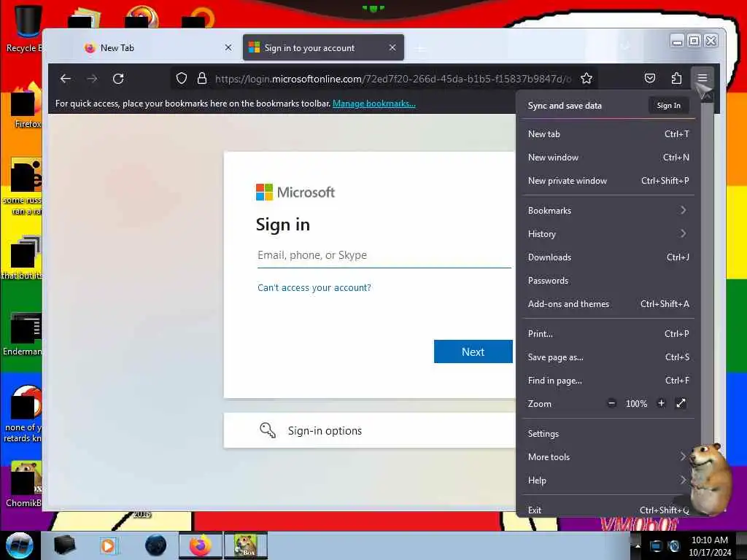
Task: Click the hamster Box taskbar icon
Action: [x=246, y=545]
